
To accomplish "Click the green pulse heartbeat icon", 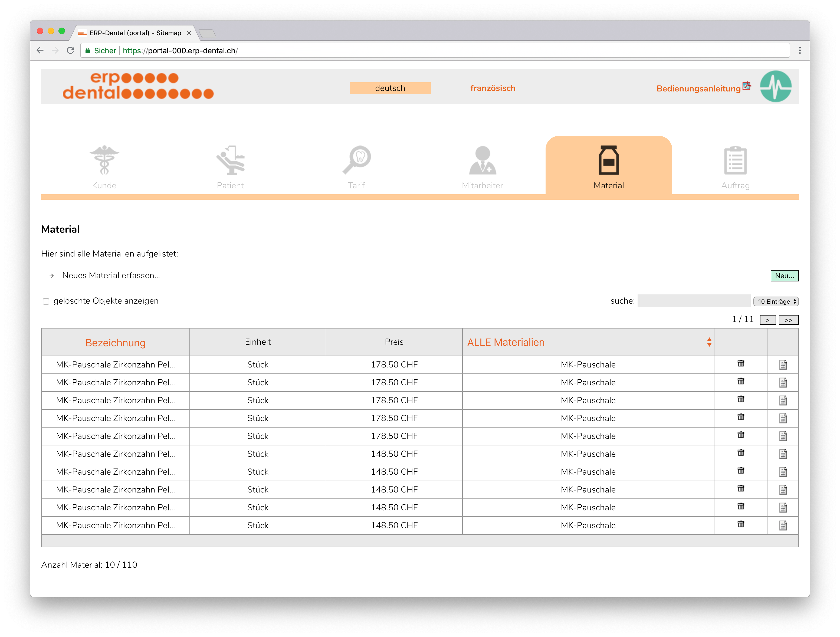I will (x=775, y=87).
